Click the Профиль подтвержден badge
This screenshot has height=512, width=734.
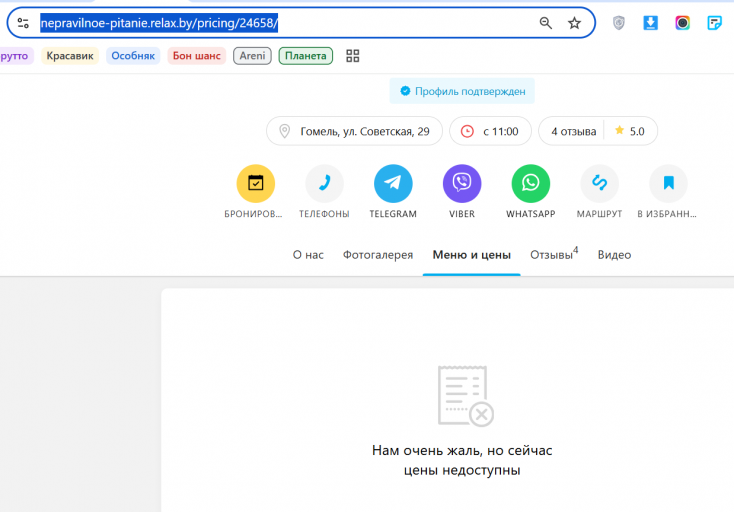[x=462, y=91]
